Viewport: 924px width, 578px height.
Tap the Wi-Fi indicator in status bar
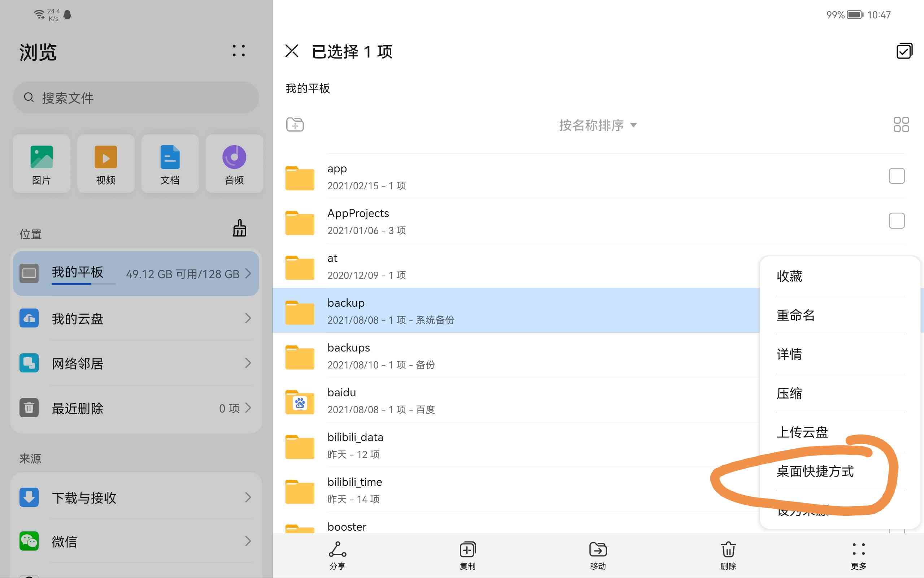39,14
